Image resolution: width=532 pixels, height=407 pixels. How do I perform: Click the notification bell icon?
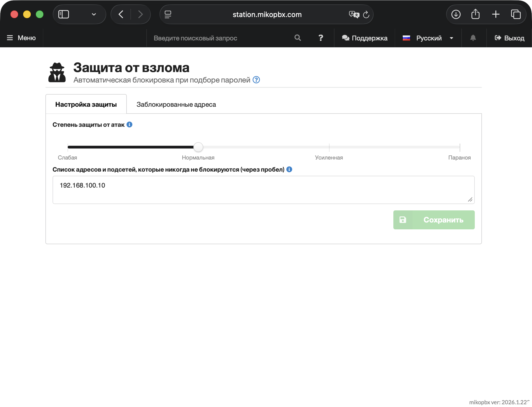473,38
